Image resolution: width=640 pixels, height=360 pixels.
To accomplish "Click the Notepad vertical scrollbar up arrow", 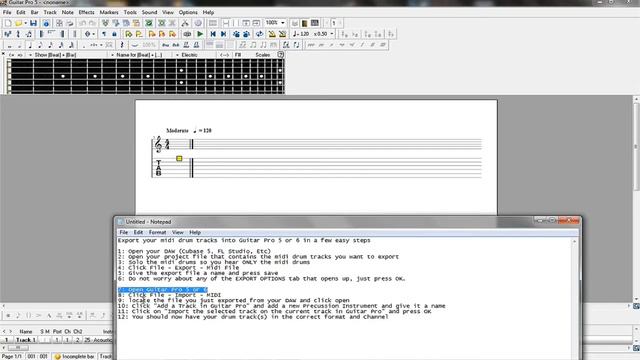I will pos(574,242).
